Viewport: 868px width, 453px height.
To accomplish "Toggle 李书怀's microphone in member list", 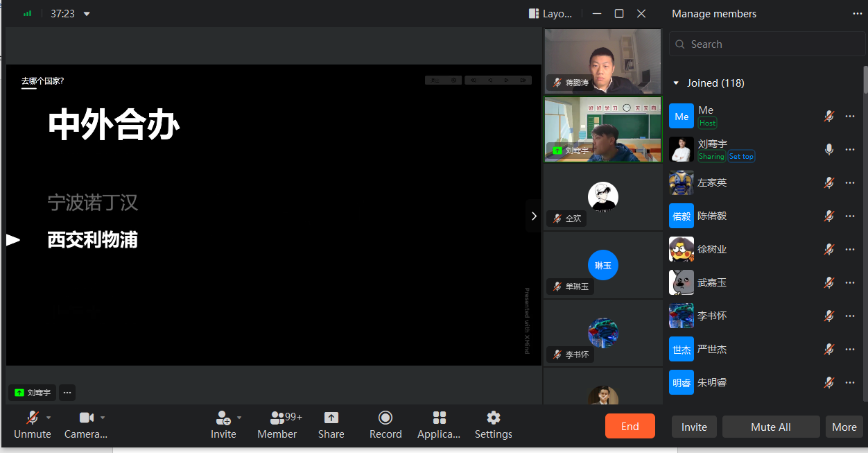I will point(828,316).
